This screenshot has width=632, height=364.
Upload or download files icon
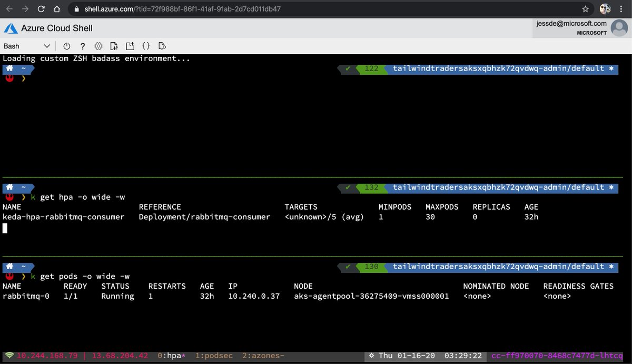tap(114, 46)
